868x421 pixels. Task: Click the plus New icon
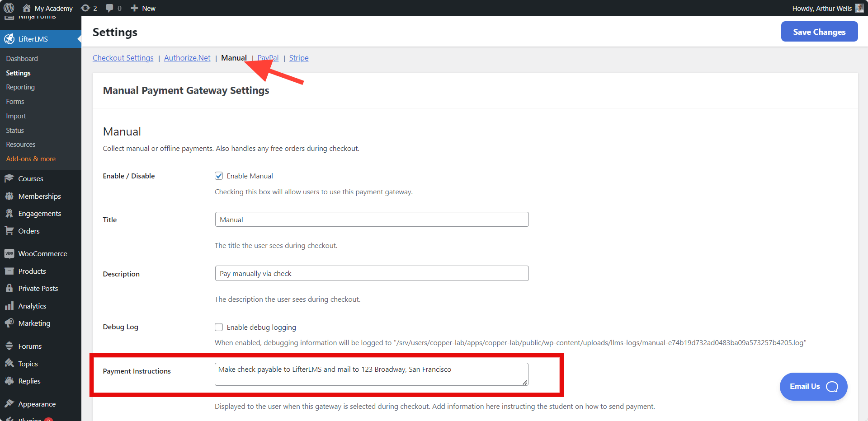(134, 8)
